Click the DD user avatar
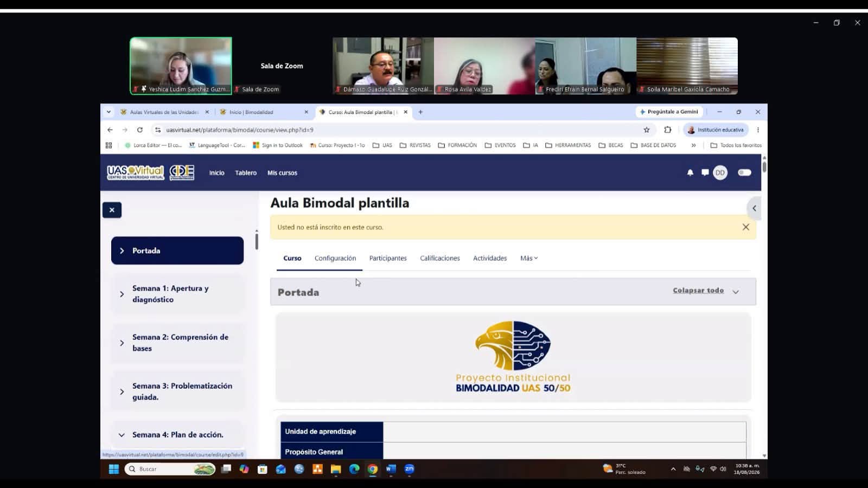 click(720, 172)
